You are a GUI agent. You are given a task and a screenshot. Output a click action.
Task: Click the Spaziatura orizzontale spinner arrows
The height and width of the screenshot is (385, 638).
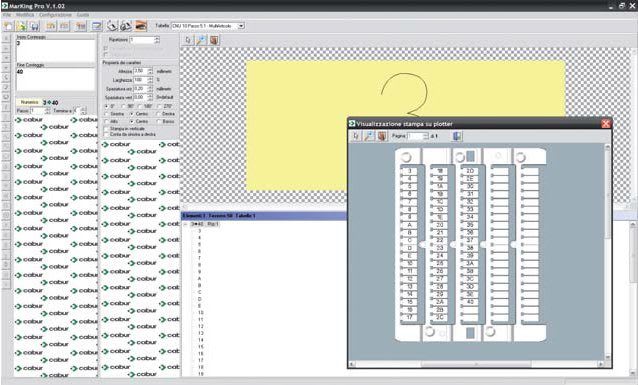(150, 89)
